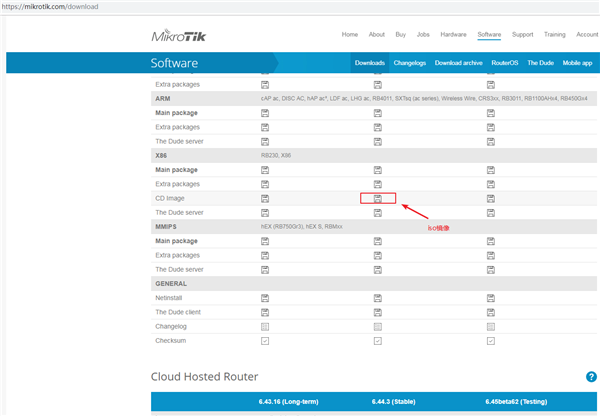Screen dimensions: 600x416
Task: Switch to the Download archive tab
Action: (x=458, y=63)
